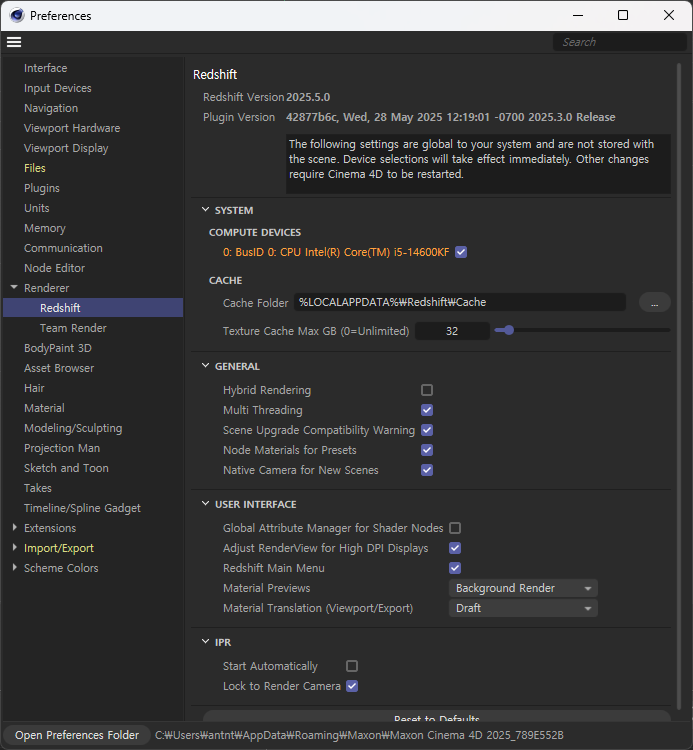Image resolution: width=693 pixels, height=750 pixels.
Task: Uncheck Redshift Main Menu option
Action: pyautogui.click(x=455, y=568)
